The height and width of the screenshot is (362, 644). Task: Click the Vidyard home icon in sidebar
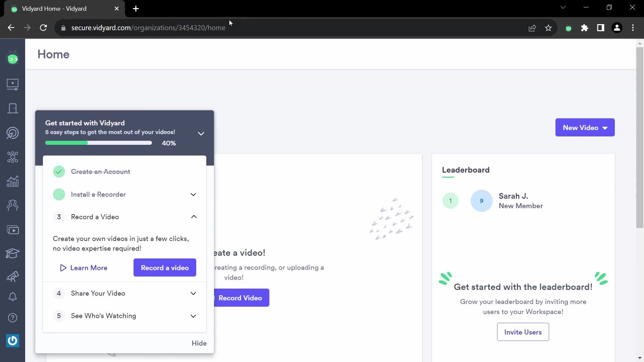12,58
